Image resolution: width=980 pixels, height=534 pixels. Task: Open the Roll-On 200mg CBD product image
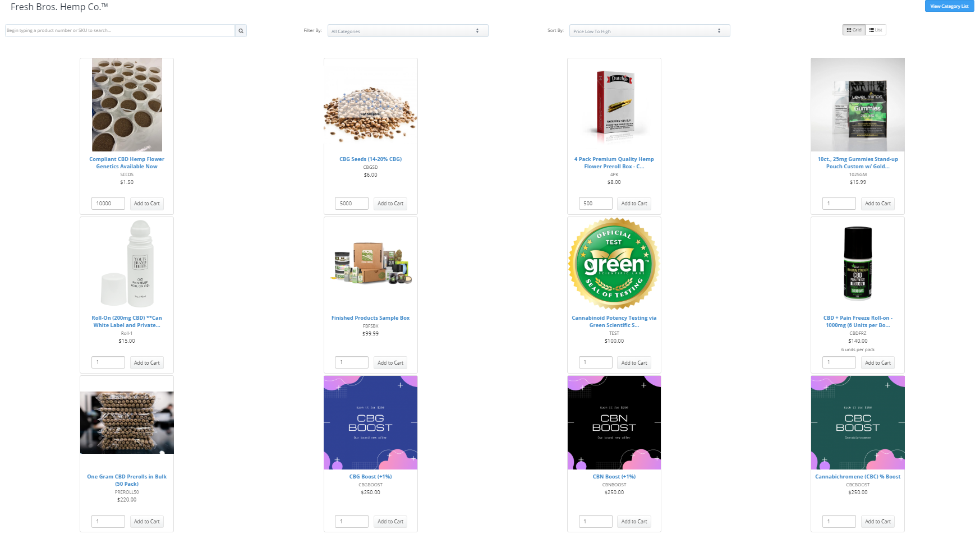coord(127,264)
